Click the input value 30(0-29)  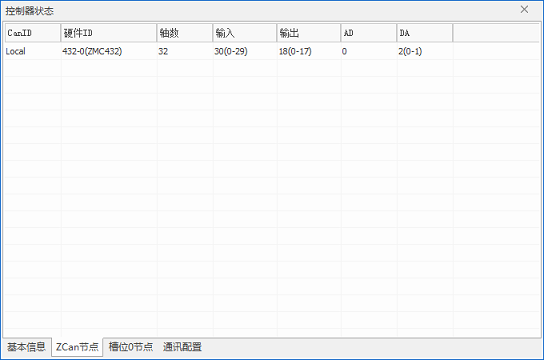coord(231,51)
